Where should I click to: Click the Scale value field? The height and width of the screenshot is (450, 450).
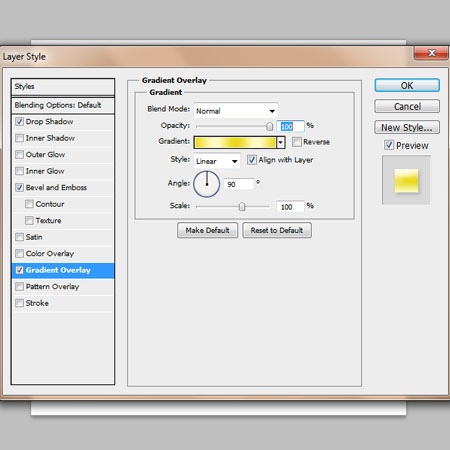tap(290, 207)
